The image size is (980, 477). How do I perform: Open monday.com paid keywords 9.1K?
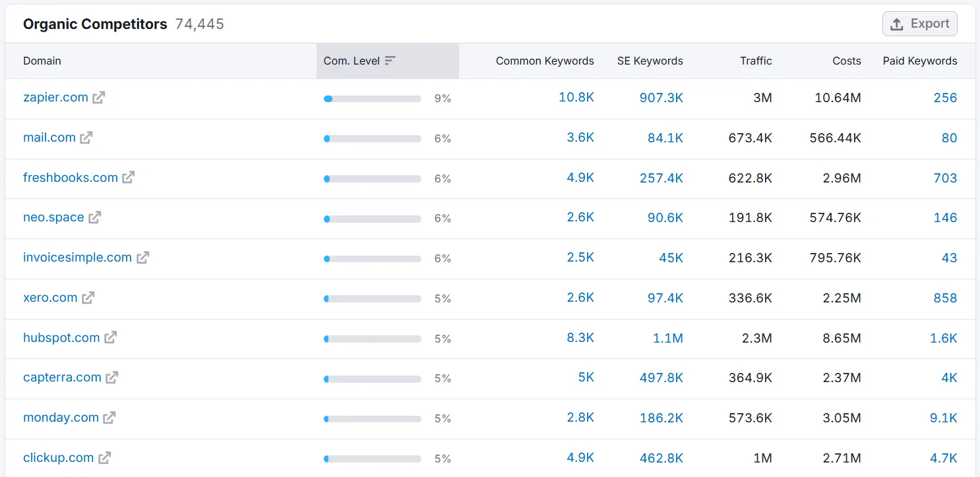pos(944,418)
